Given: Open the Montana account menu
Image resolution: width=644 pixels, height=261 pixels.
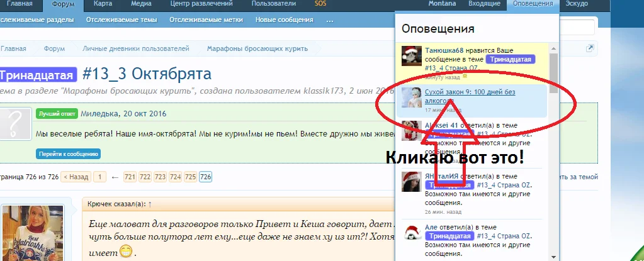Looking at the screenshot, I should (x=442, y=4).
